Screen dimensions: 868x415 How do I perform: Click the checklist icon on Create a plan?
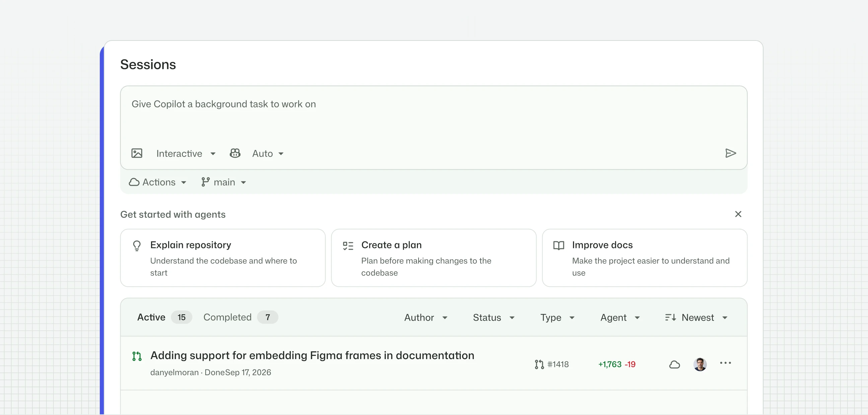[348, 246]
